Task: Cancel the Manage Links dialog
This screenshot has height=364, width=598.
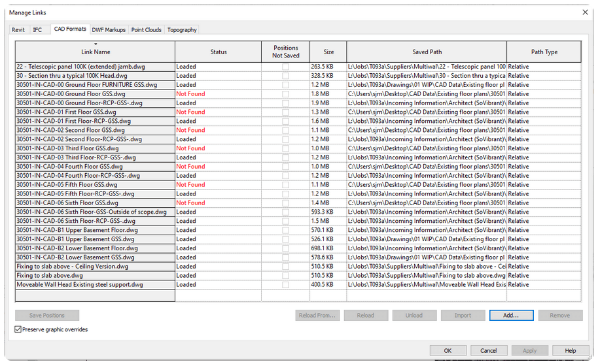Action: coord(488,350)
